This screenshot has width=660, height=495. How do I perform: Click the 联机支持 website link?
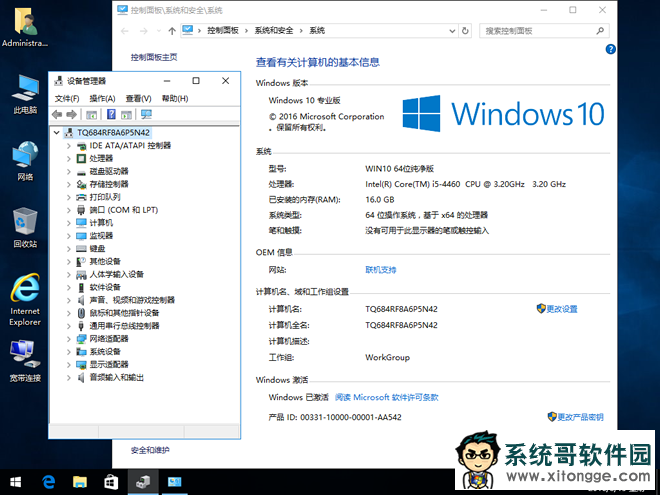point(381,270)
